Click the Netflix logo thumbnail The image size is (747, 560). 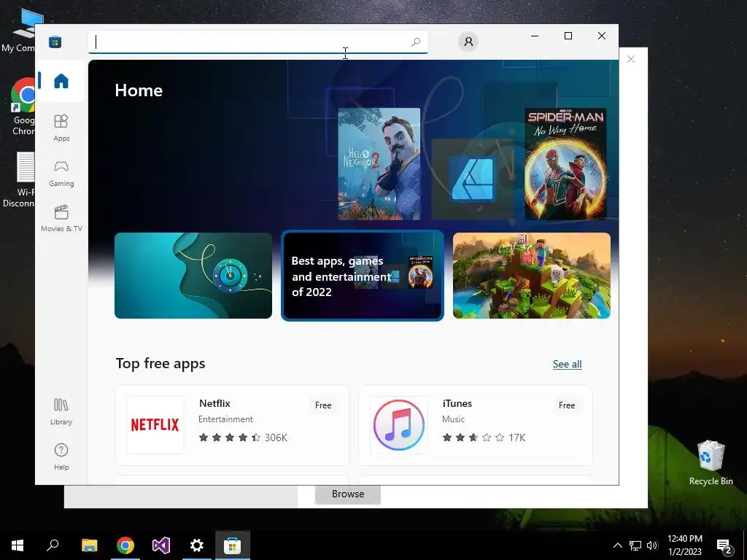pyautogui.click(x=155, y=425)
